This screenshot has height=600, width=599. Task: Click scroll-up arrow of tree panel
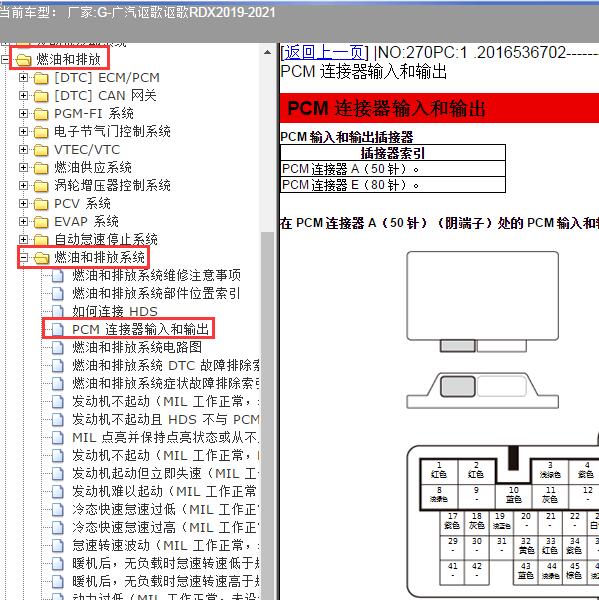point(268,52)
